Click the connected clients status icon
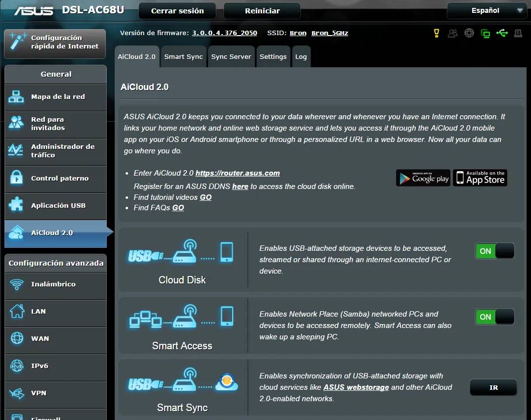 point(452,32)
